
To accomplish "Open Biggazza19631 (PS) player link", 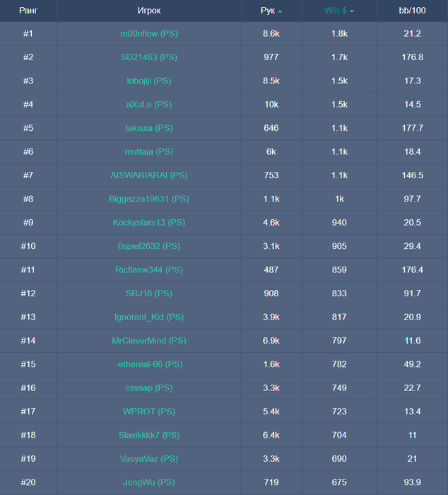I will click(x=149, y=199).
